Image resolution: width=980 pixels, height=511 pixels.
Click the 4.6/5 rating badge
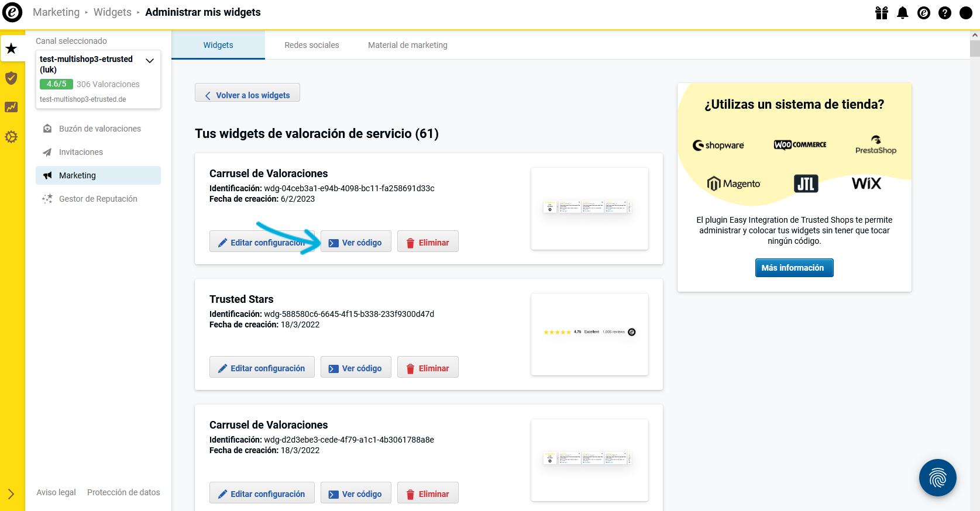tap(56, 84)
